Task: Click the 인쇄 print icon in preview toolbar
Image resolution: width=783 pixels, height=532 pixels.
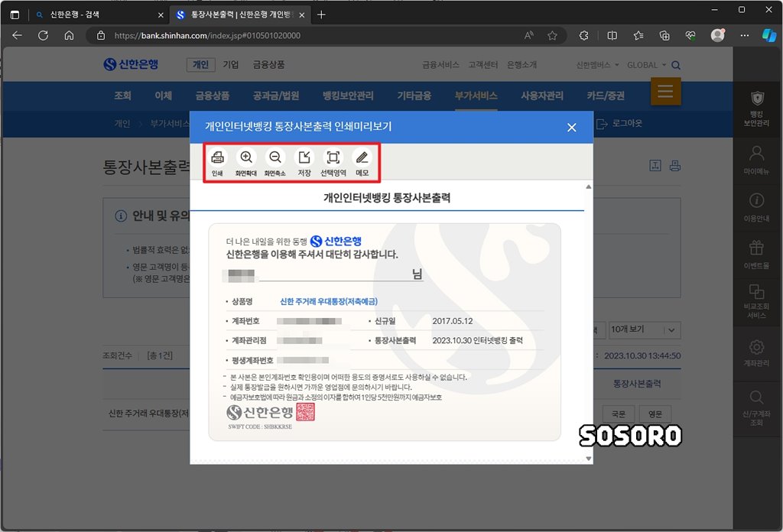Action: 217,163
